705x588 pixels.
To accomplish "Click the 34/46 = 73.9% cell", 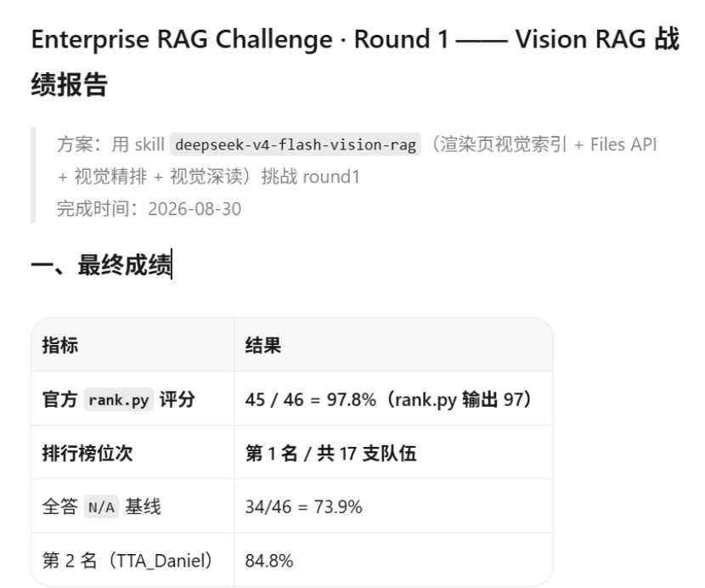I will click(393, 506).
